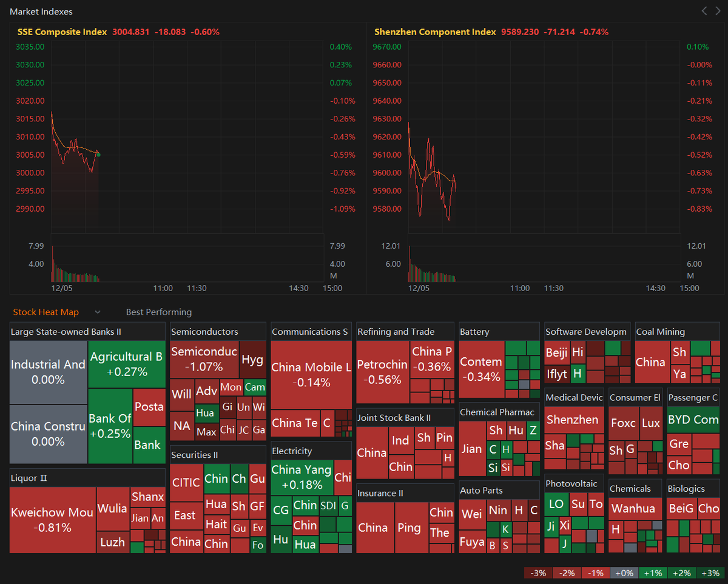Open the Auto Parts sector header
728x584 pixels.
499,490
